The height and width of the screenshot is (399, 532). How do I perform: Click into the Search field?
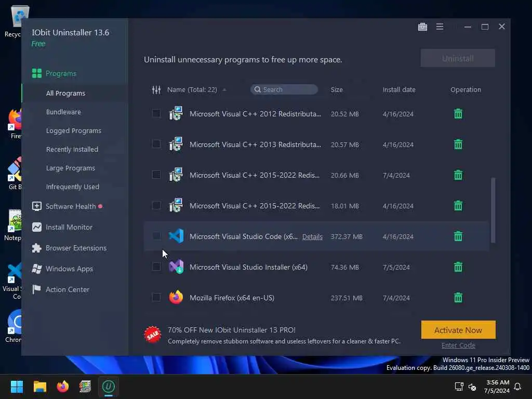tap(284, 89)
